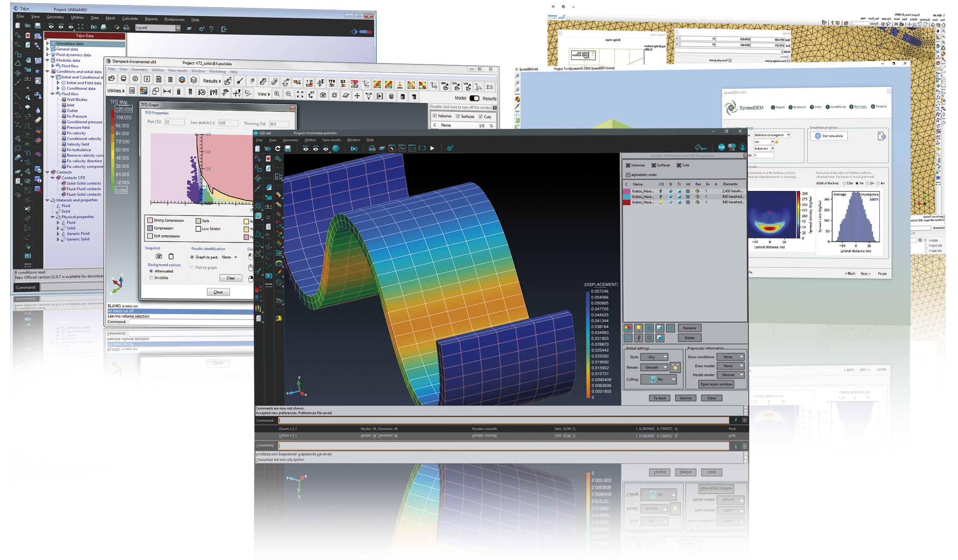Open Statistical convergence dropdown in SpreadDEM

771,135
